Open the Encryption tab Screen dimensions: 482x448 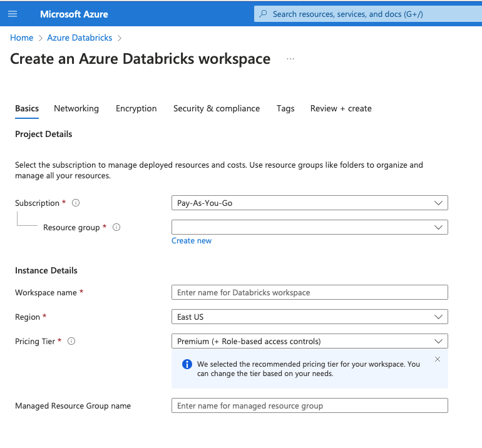(136, 108)
